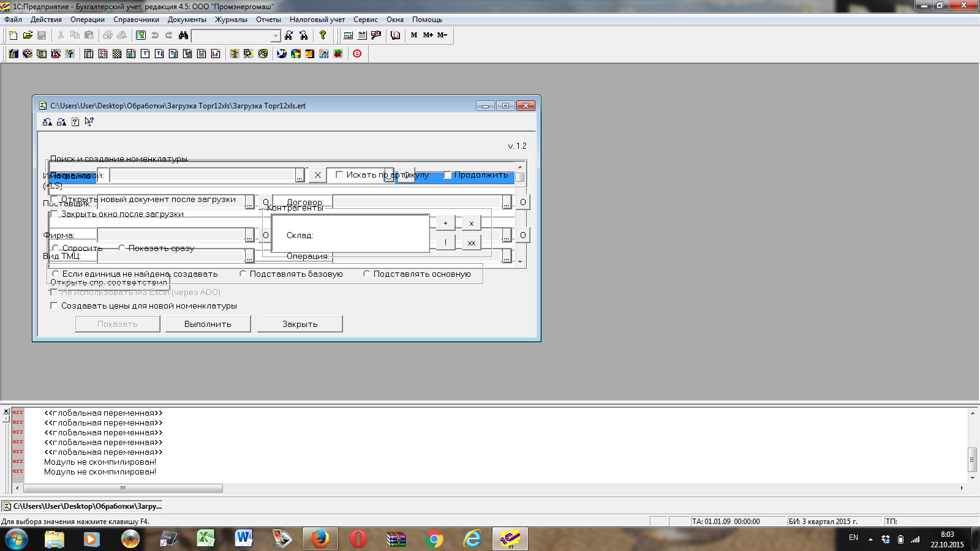Image resolution: width=980 pixels, height=551 pixels.
Task: Click the Windows Start button
Action: pyautogui.click(x=17, y=539)
